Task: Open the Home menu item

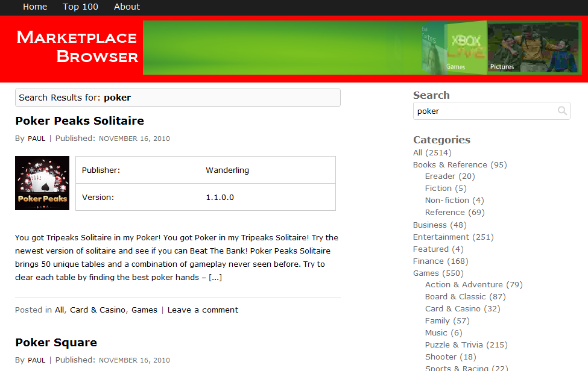Action: [x=35, y=7]
